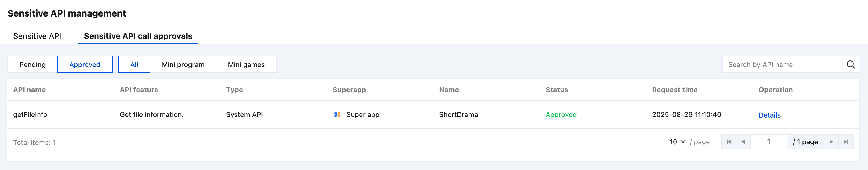Image resolution: width=868 pixels, height=170 pixels.
Task: Filter by Mini games
Action: pyautogui.click(x=246, y=64)
